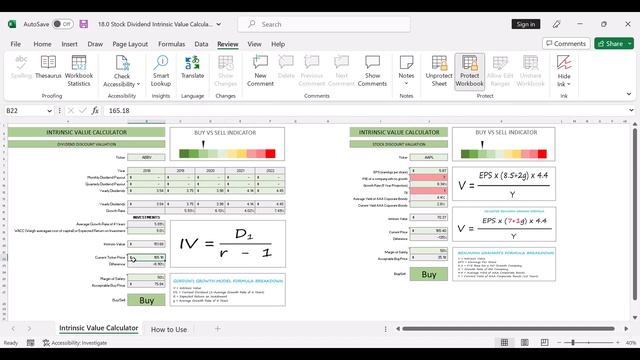Click the zoom slider handle
640x360 pixels.
(573, 343)
